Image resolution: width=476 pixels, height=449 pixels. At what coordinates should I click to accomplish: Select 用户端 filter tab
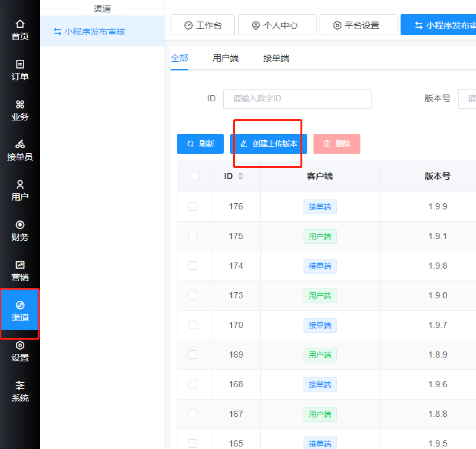tap(226, 58)
